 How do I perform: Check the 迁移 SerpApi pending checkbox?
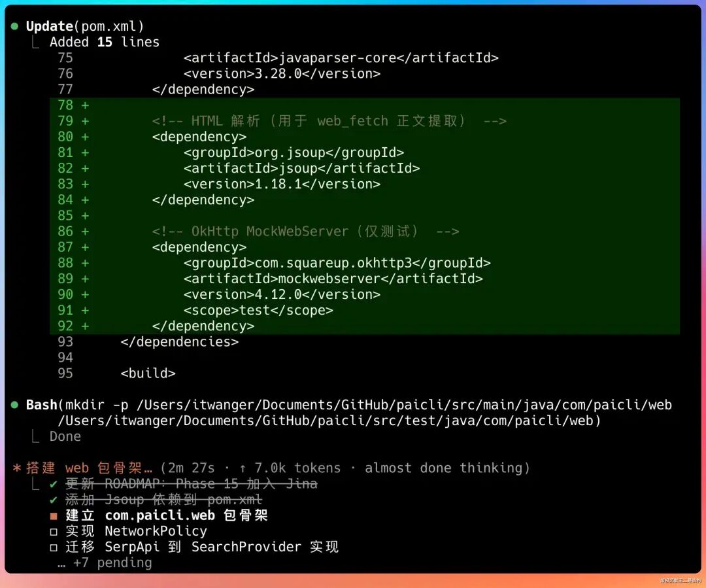[55, 547]
